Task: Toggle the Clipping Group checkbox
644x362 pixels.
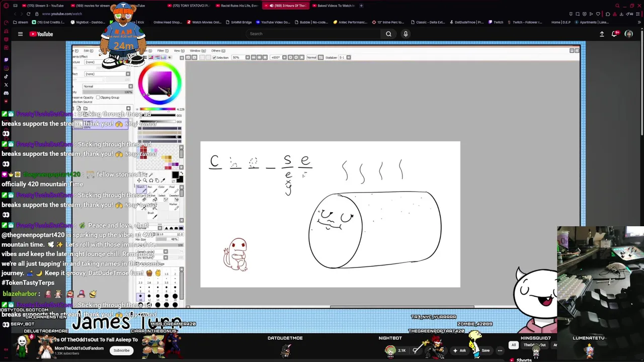Action: click(x=98, y=98)
